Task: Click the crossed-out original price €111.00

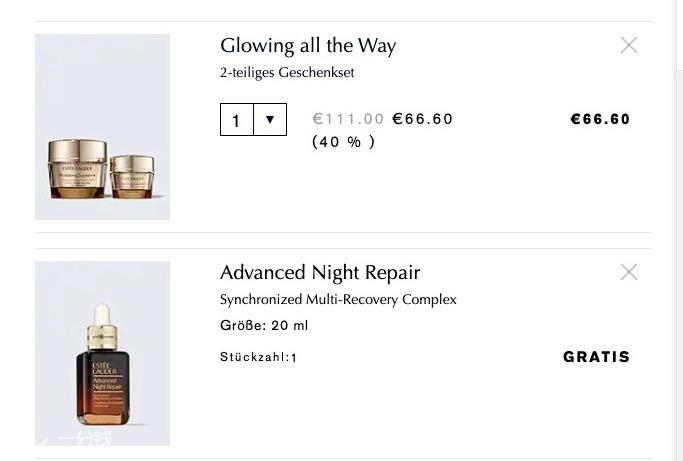Action: 348,119
